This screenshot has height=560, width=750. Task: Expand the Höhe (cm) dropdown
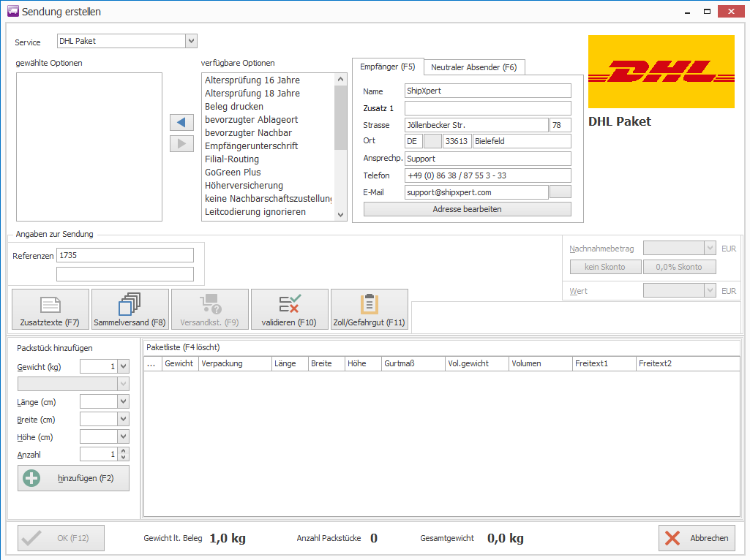click(124, 436)
